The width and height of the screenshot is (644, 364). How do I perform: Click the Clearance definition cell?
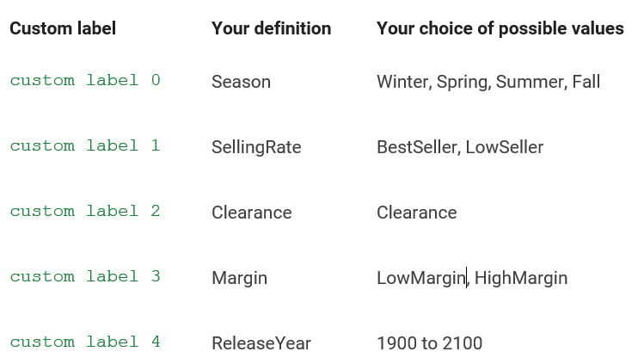(252, 213)
